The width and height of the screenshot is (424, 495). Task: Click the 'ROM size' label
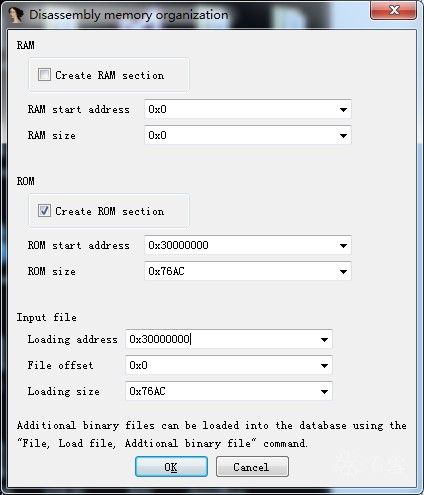52,271
